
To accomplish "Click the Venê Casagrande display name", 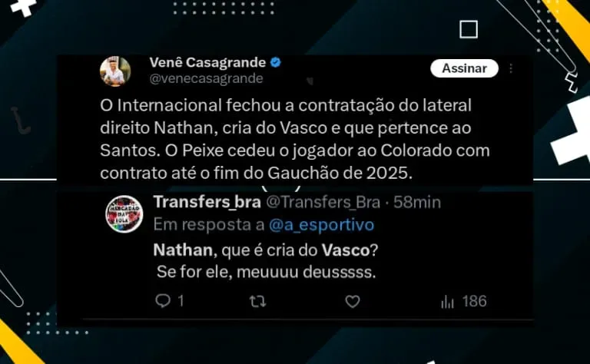I will [x=207, y=62].
